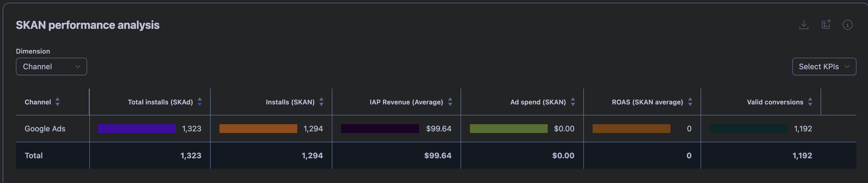Click the download icon in panel header
This screenshot has height=183, width=868.
pyautogui.click(x=804, y=25)
